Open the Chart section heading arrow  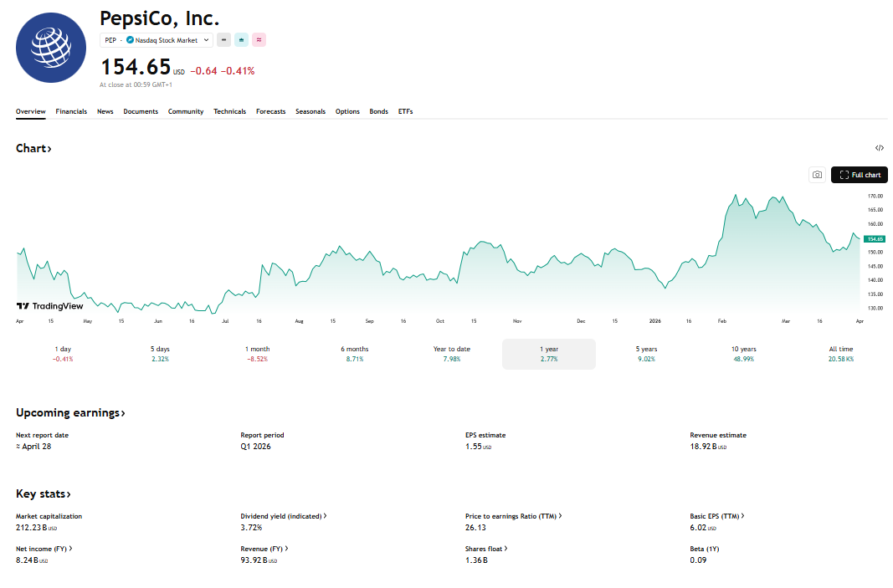pos(33,148)
